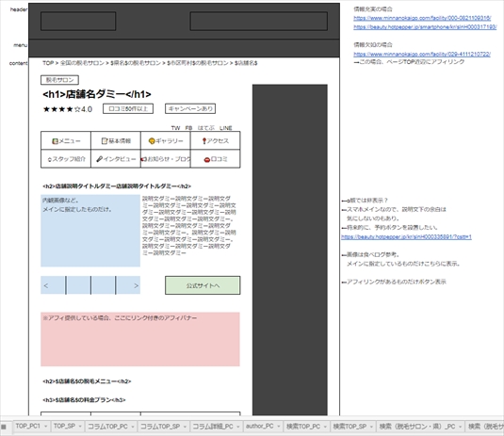504x436 pixels.
Task: Open the all sheets list icon
Action: click(x=4, y=427)
